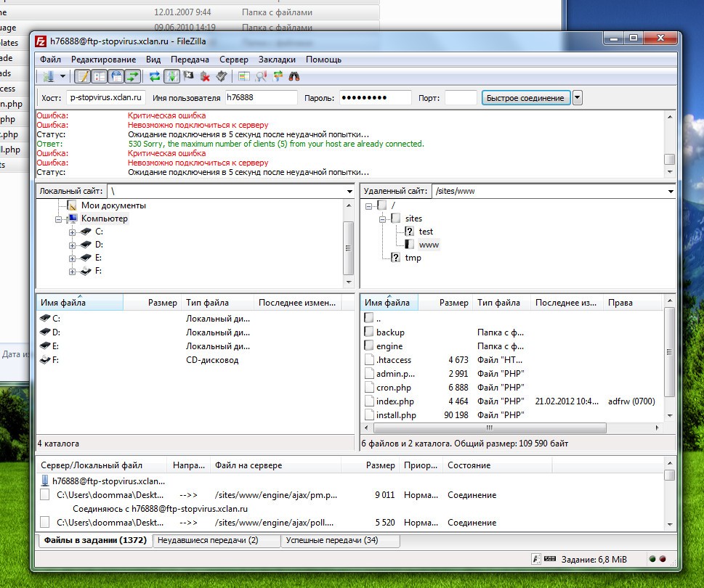Open the Редактирование menu

[103, 60]
